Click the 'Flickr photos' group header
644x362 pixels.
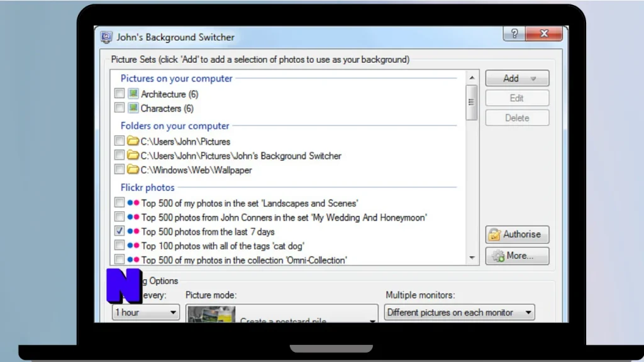[x=147, y=187]
